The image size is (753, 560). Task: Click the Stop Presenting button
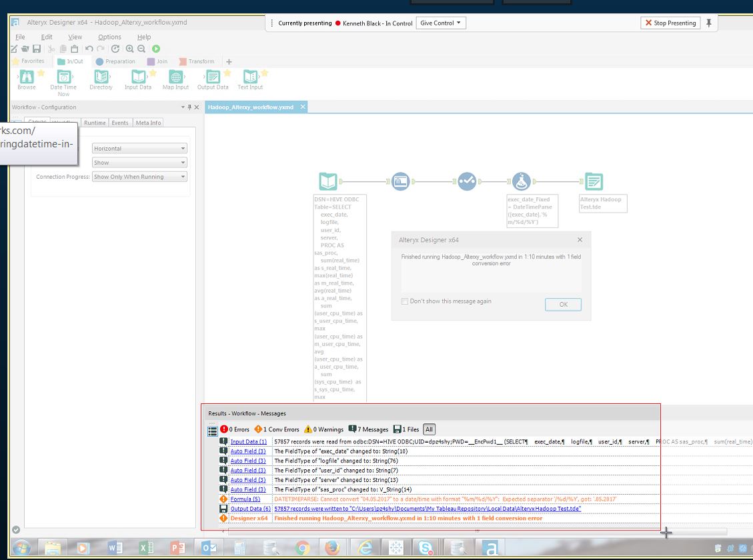670,23
